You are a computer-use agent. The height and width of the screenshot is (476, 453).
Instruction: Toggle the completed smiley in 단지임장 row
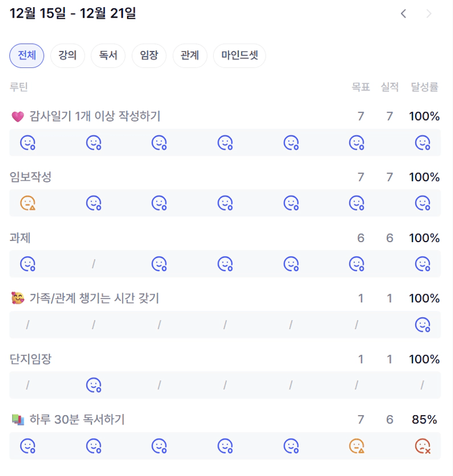tap(94, 386)
